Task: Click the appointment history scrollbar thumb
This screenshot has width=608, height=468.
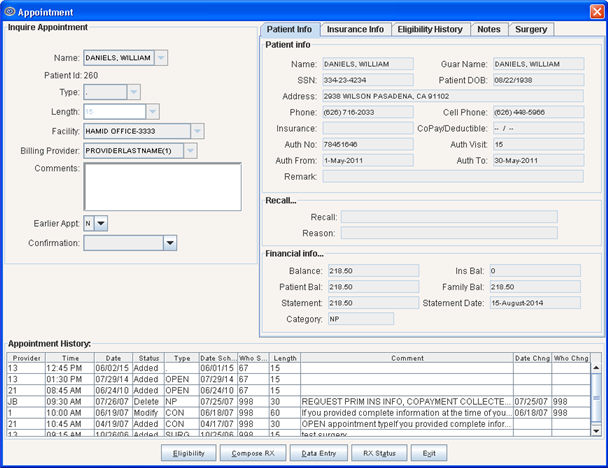Action: pos(596,397)
